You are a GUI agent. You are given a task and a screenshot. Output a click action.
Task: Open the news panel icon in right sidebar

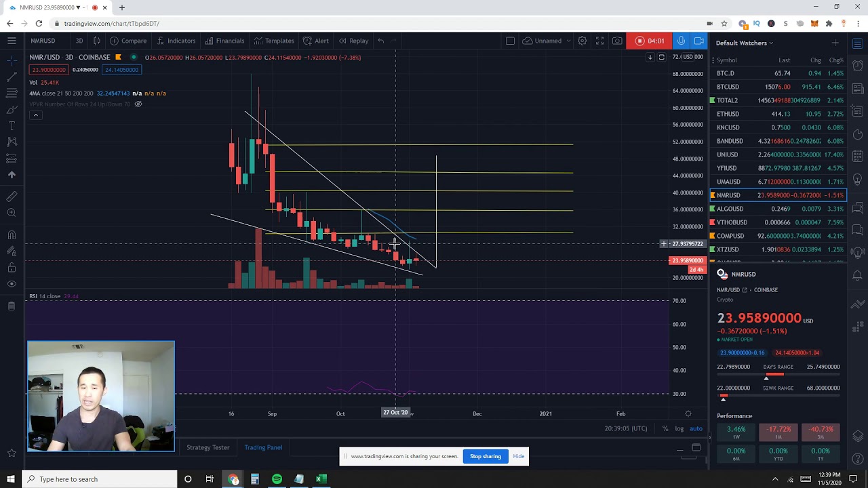point(857,89)
